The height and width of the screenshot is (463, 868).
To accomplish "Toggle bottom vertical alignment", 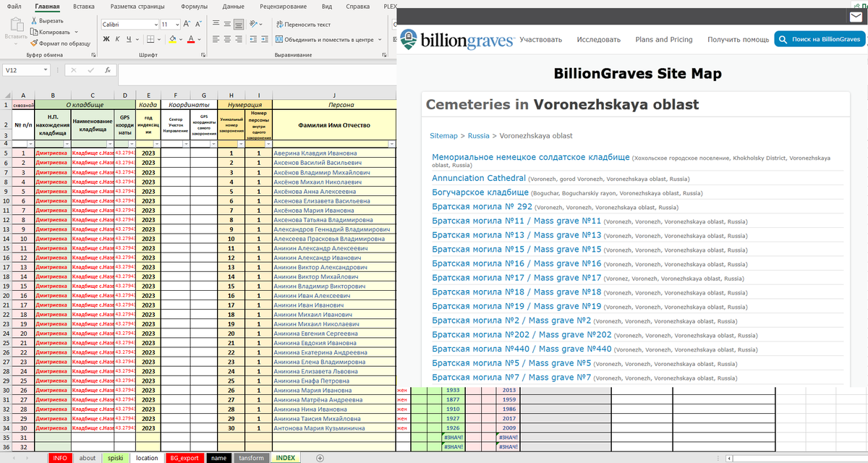I will click(x=239, y=24).
